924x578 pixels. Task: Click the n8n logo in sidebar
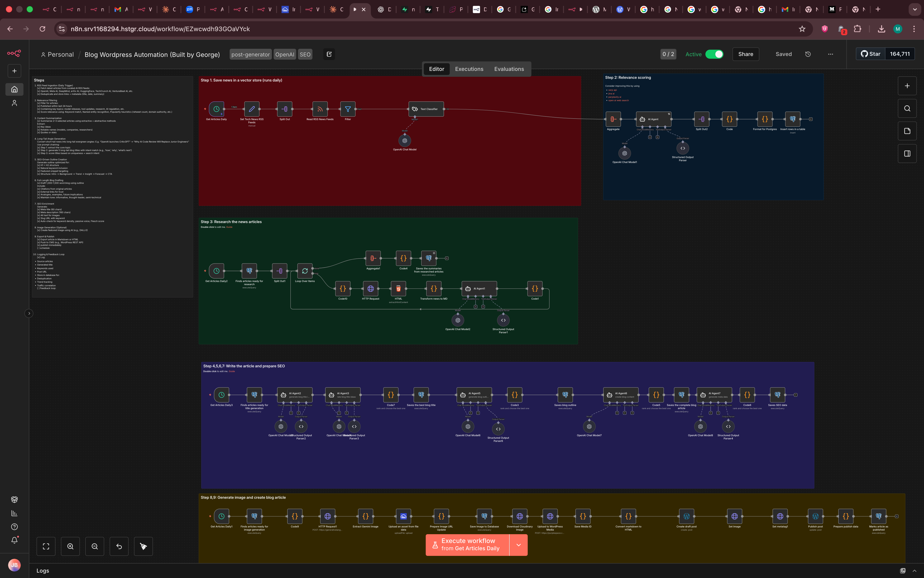(14, 53)
